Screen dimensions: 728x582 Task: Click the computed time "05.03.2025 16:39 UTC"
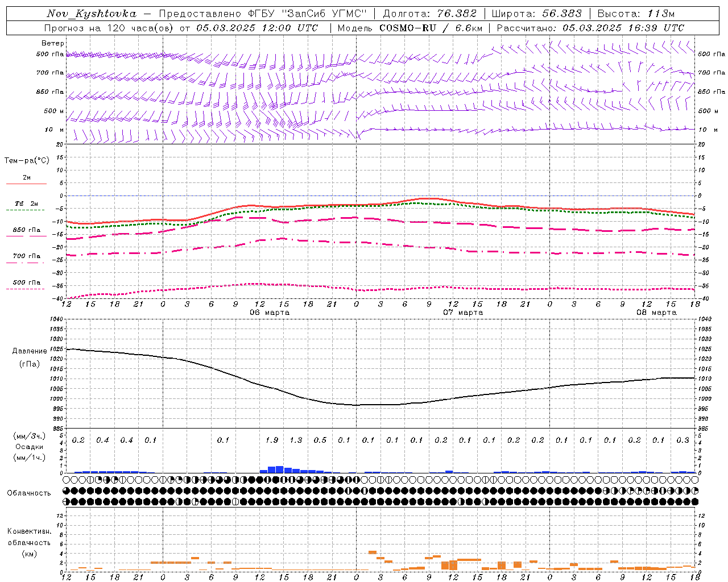pos(623,28)
